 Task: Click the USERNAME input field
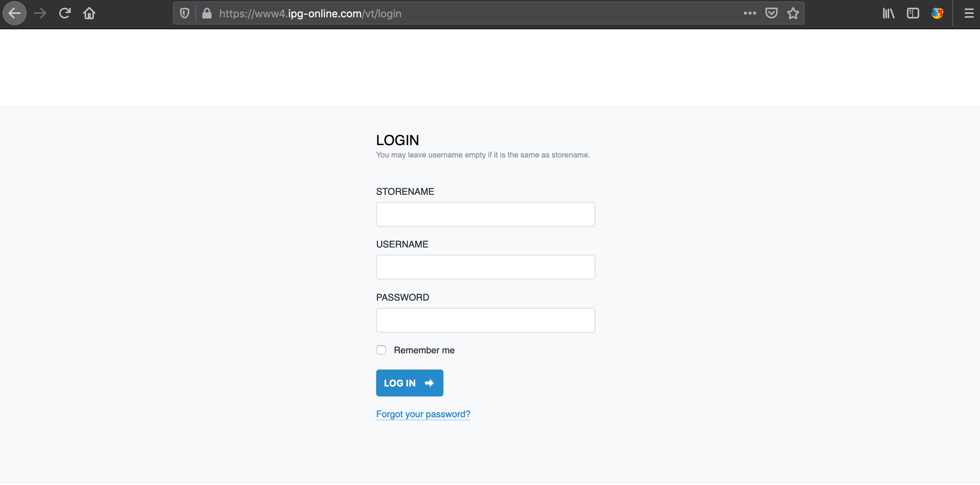coord(485,267)
